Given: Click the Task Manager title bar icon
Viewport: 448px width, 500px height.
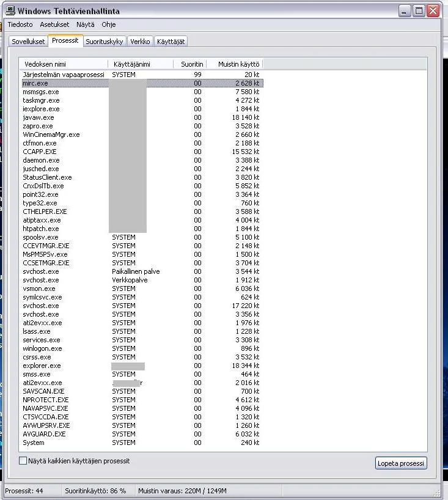Looking at the screenshot, I should click(x=10, y=10).
